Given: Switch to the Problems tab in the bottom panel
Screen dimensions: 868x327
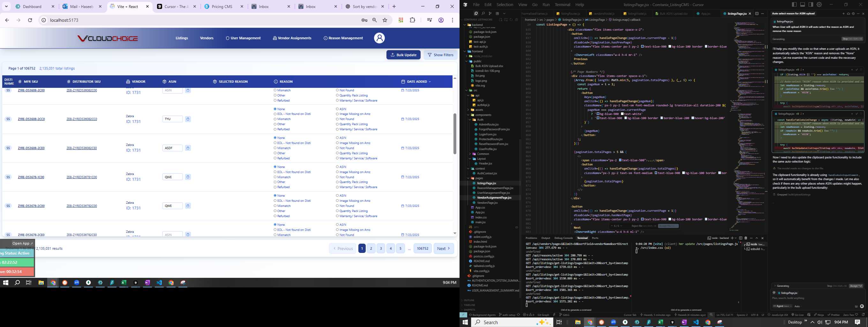Looking at the screenshot, I should (531, 238).
